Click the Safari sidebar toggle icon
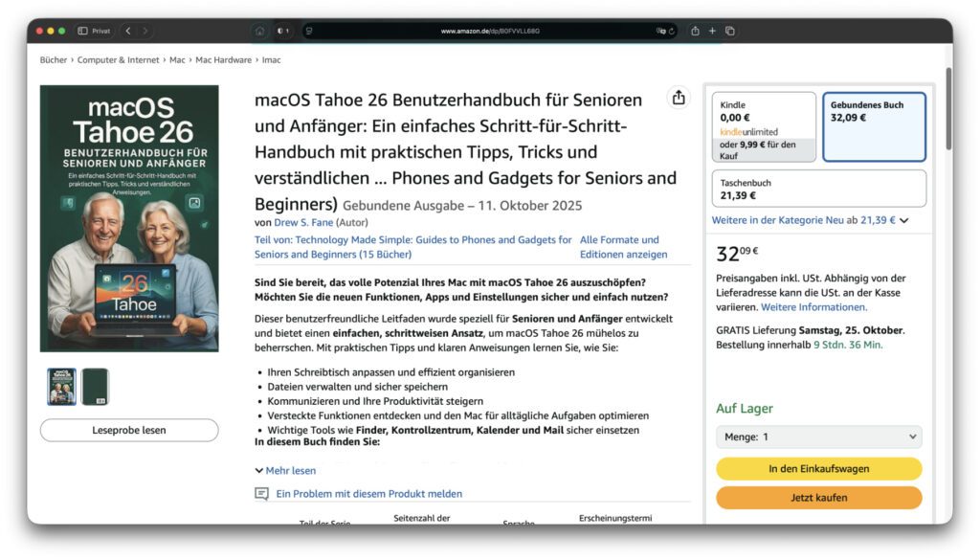Image resolution: width=980 pixels, height=560 pixels. click(82, 31)
